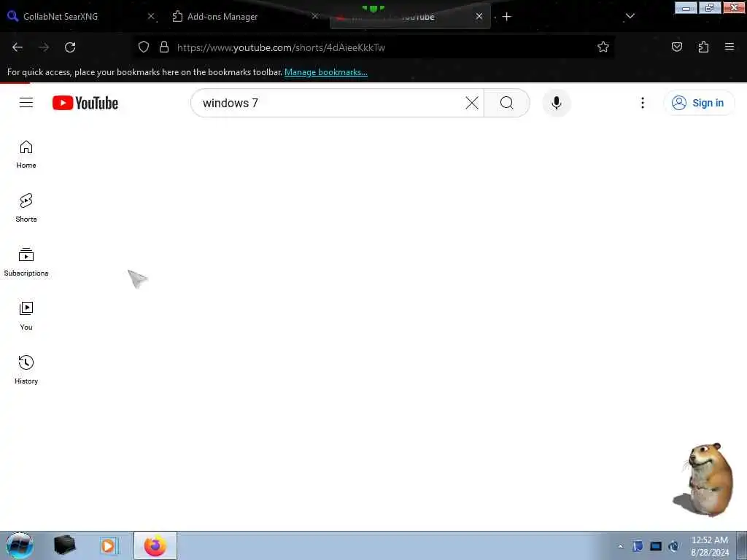Screen dimensions: 747x560
Task: Go to Home in the sidebar
Action: point(26,155)
